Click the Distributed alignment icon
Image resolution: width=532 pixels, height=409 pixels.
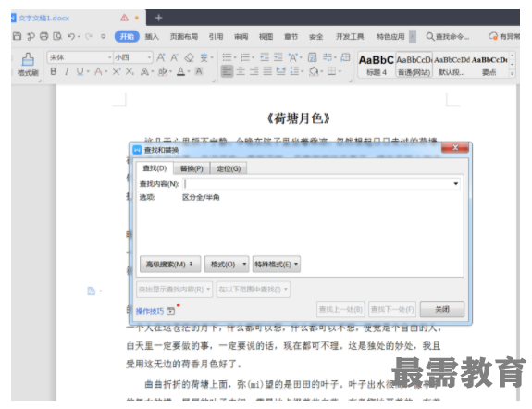tap(281, 71)
